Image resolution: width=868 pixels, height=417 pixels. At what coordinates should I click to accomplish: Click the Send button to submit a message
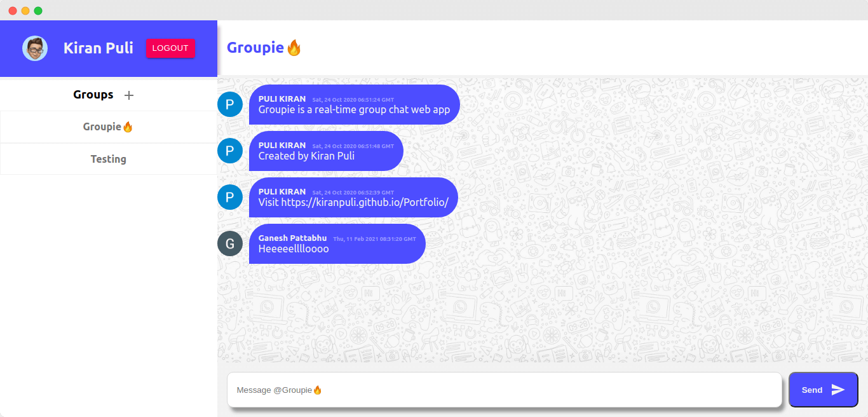coord(823,390)
